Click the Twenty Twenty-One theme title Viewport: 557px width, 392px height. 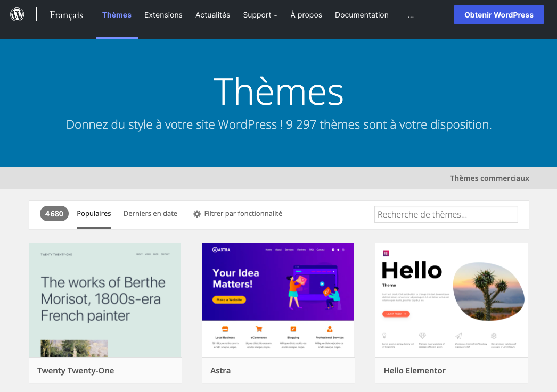coord(76,370)
